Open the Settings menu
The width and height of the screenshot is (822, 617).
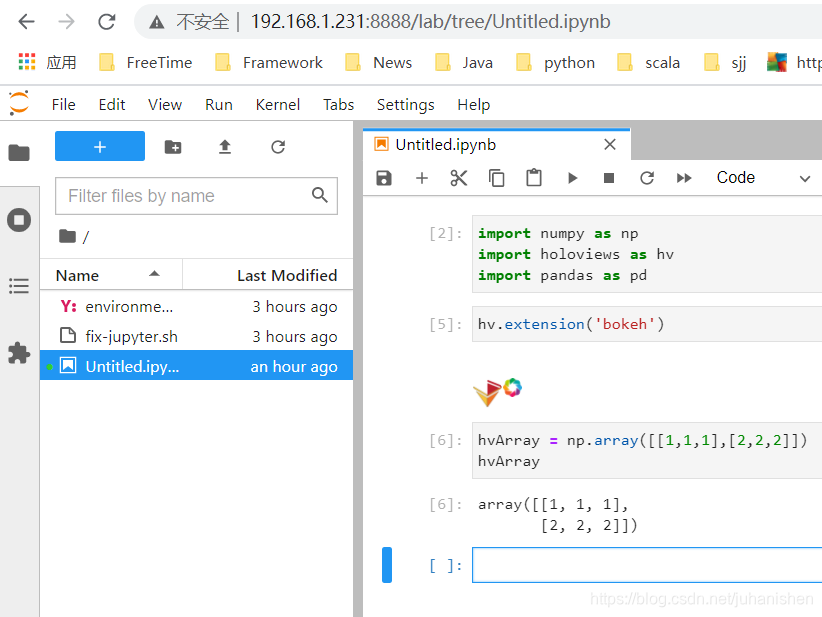coord(405,104)
